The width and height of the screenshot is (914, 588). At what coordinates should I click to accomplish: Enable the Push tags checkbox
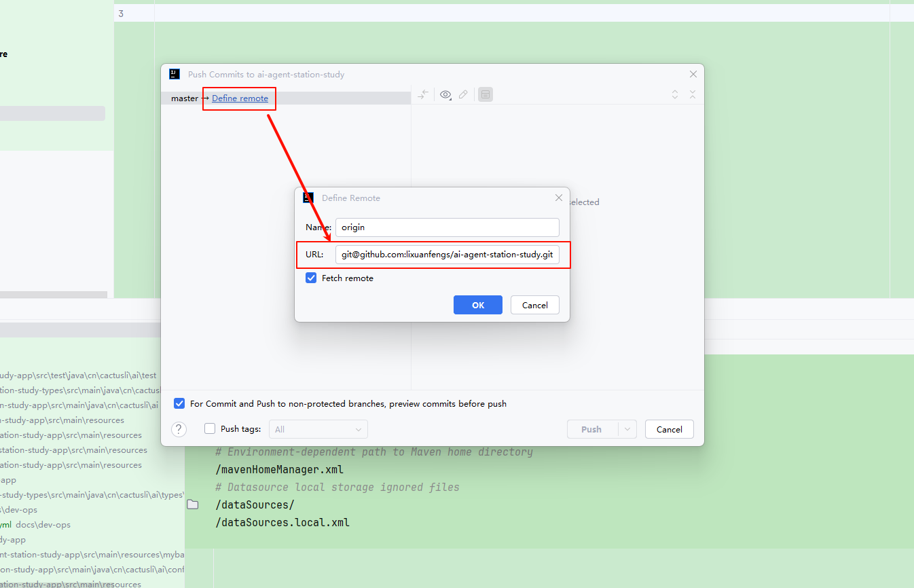click(210, 429)
